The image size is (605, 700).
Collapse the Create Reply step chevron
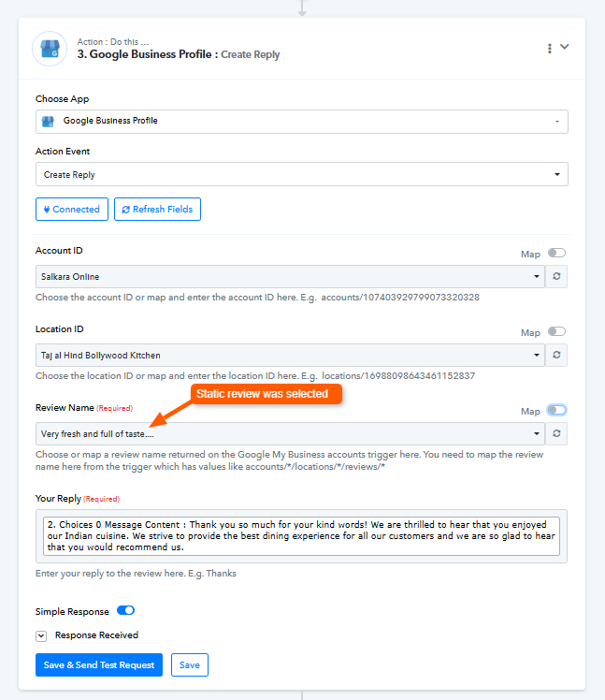(564, 47)
